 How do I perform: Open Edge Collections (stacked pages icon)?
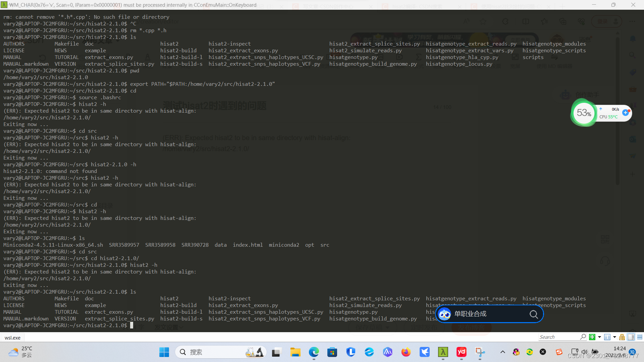[x=563, y=21]
